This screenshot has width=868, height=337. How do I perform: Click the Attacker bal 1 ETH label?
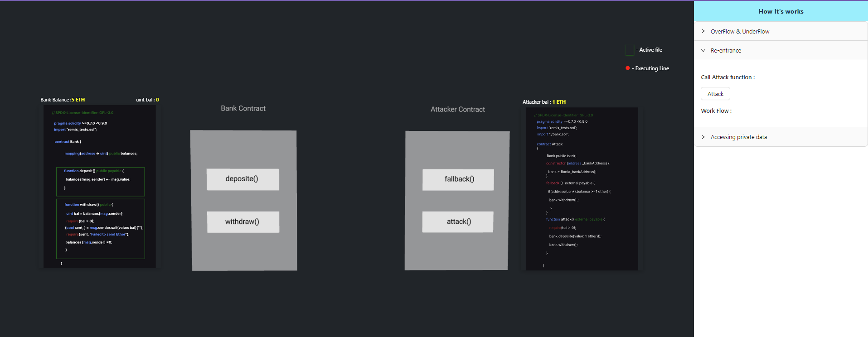(x=544, y=102)
